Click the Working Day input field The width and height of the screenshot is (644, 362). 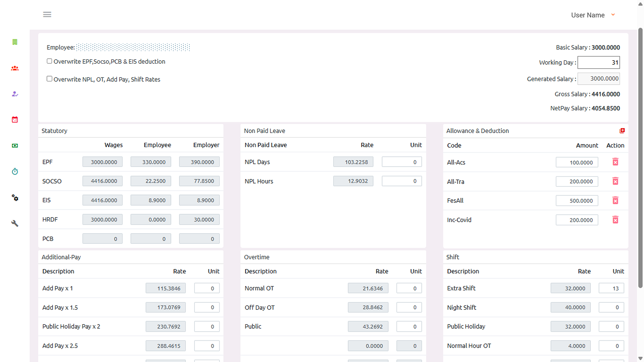coord(598,62)
